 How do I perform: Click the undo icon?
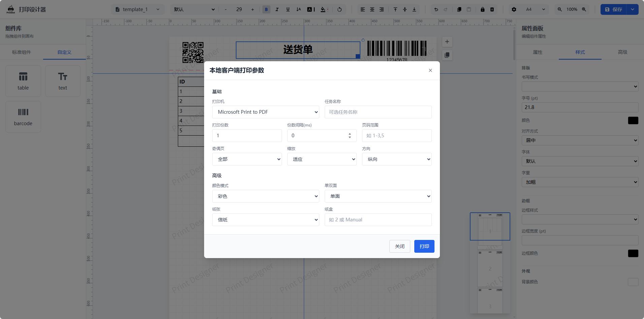(436, 9)
